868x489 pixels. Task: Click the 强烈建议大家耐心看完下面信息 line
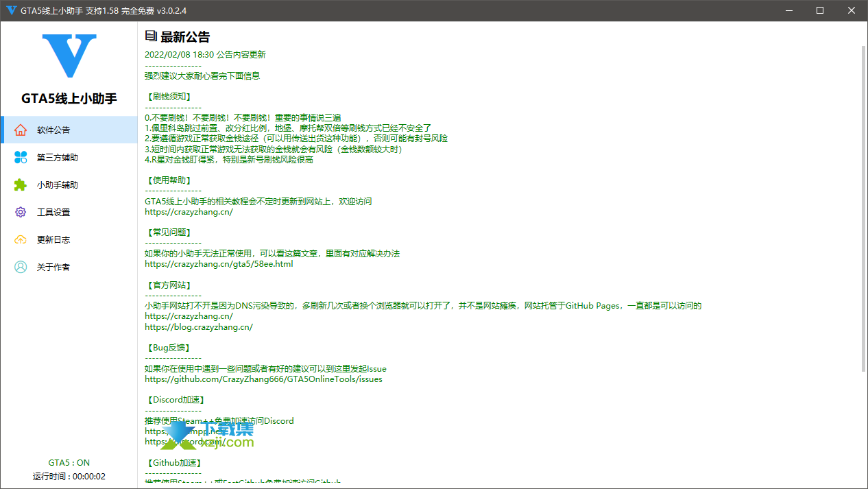[x=202, y=76]
